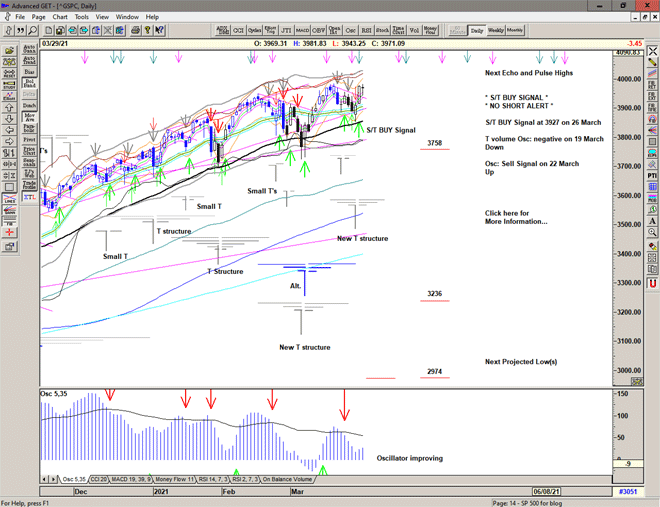Click the left scroll arrow beside study tabs
Image resolution: width=660 pixels, height=507 pixels.
coord(43,479)
